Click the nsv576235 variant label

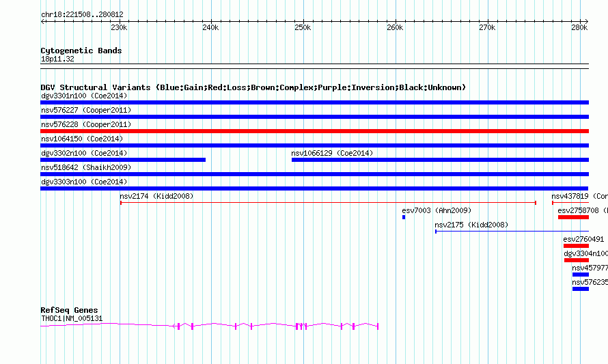click(590, 282)
